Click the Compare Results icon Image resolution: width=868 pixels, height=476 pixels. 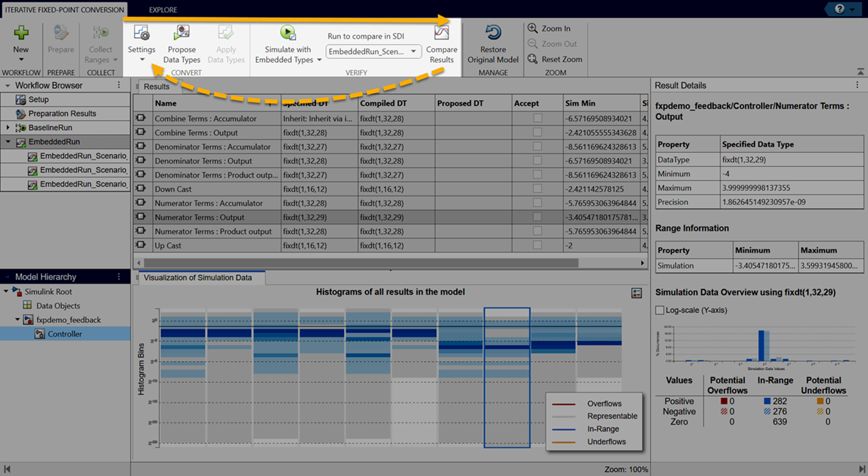pos(442,33)
